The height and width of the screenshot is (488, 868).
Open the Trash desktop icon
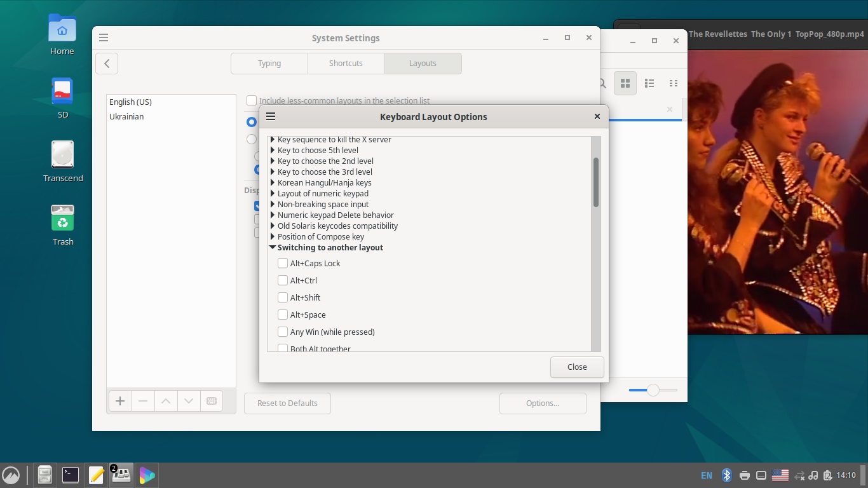63,218
